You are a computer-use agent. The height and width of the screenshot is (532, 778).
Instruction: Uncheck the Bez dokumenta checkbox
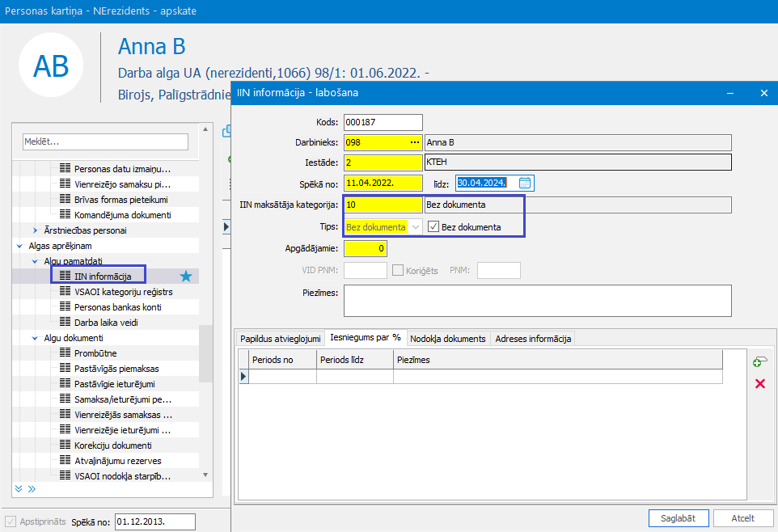click(x=433, y=227)
